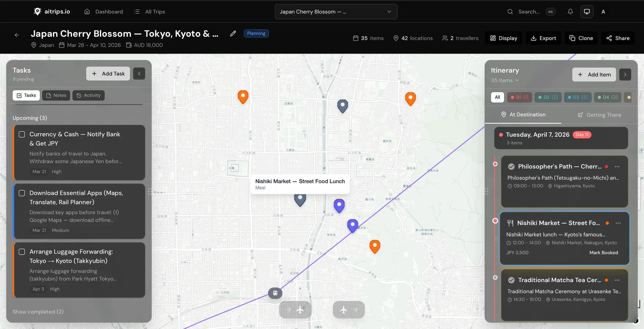The width and height of the screenshot is (644, 329).
Task: Open the Japan Cherry Blossom trip selector dropdown
Action: pyautogui.click(x=335, y=11)
